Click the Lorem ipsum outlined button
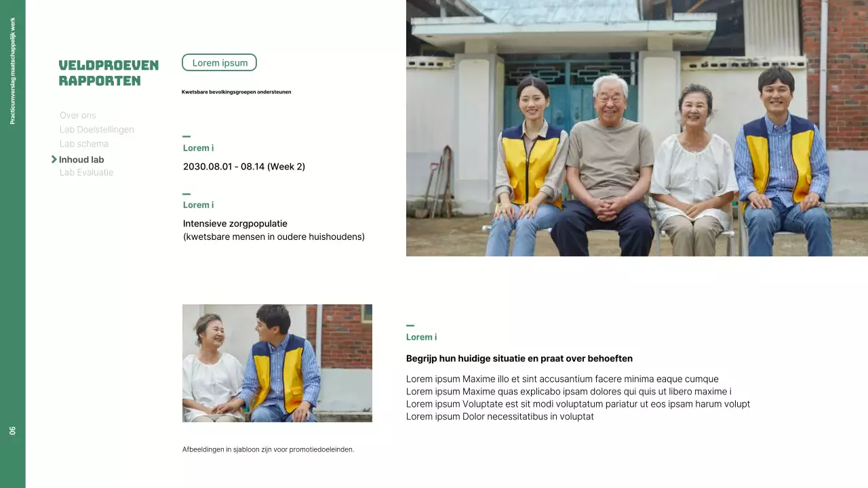Image resolution: width=868 pixels, height=488 pixels. [x=219, y=62]
